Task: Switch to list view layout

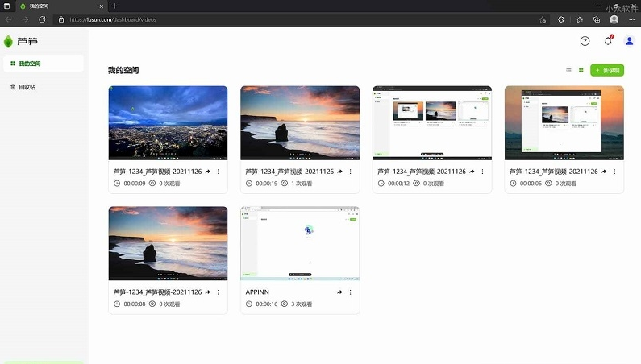Action: pyautogui.click(x=568, y=70)
